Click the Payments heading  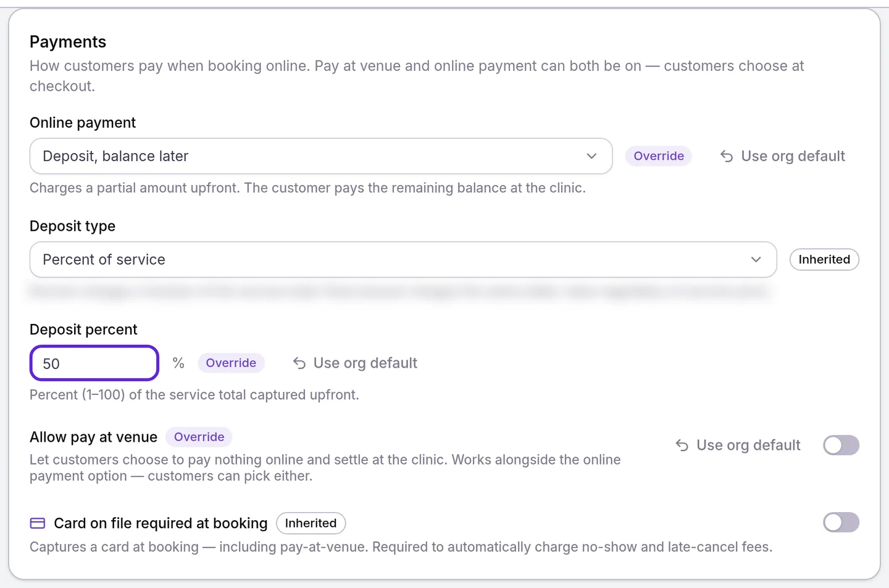[x=68, y=42]
